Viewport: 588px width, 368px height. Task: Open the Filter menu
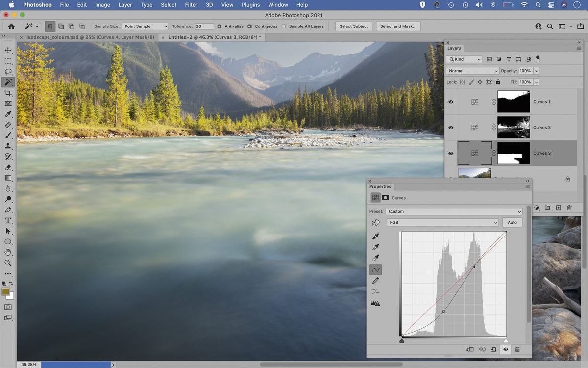[x=191, y=5]
